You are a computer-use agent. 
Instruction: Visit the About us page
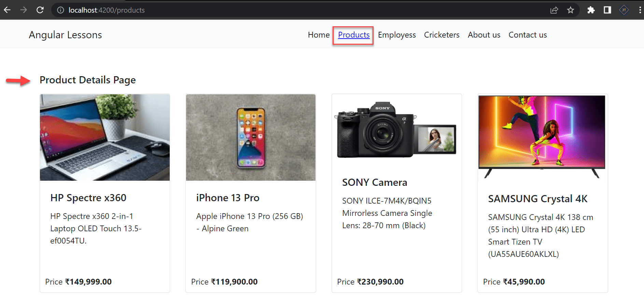[x=484, y=35]
